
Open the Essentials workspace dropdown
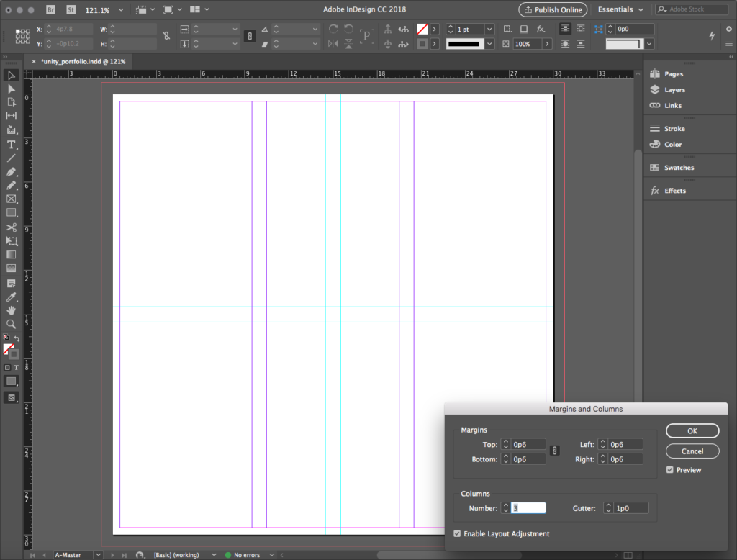pos(620,10)
